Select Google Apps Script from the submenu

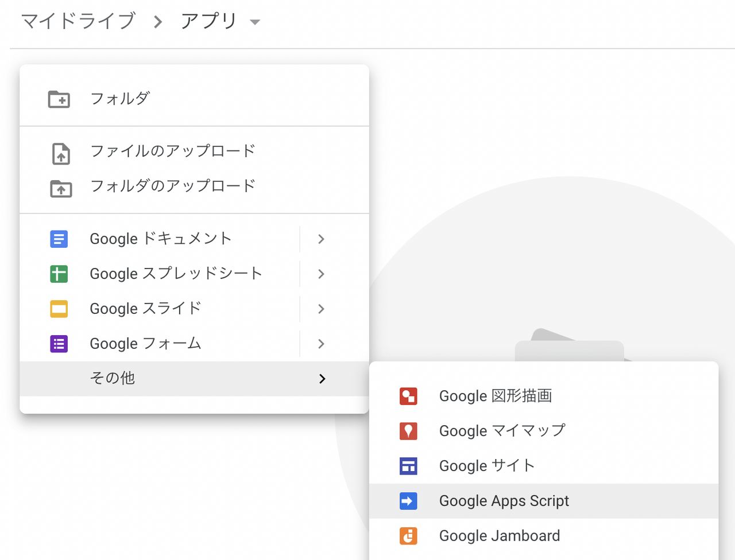504,501
